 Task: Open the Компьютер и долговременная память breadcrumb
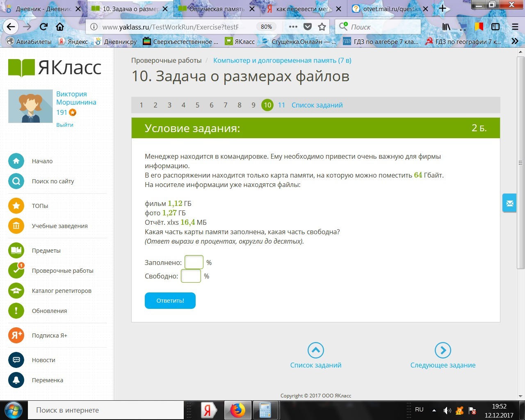pos(282,60)
